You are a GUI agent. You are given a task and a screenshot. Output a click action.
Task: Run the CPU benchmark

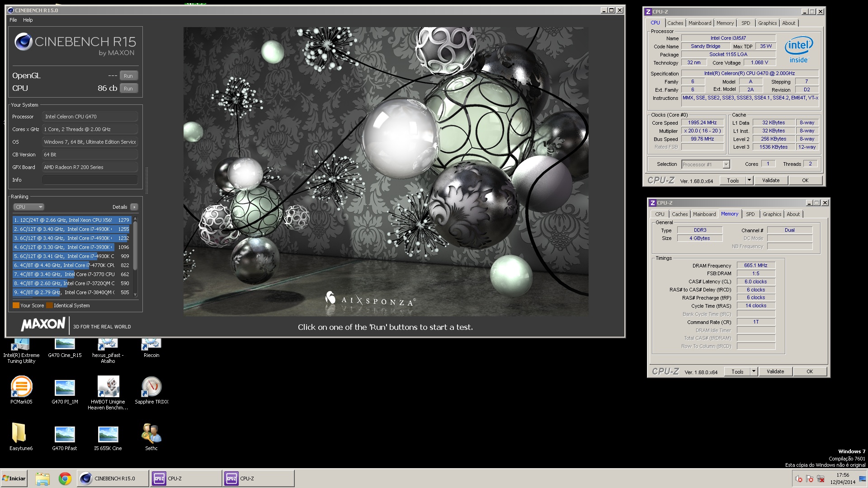[x=128, y=89]
